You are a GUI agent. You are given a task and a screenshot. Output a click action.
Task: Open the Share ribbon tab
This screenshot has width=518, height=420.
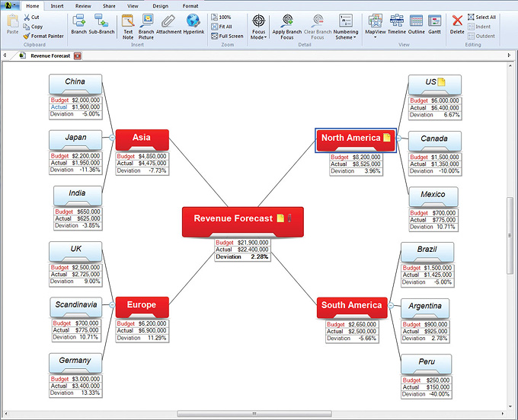109,6
